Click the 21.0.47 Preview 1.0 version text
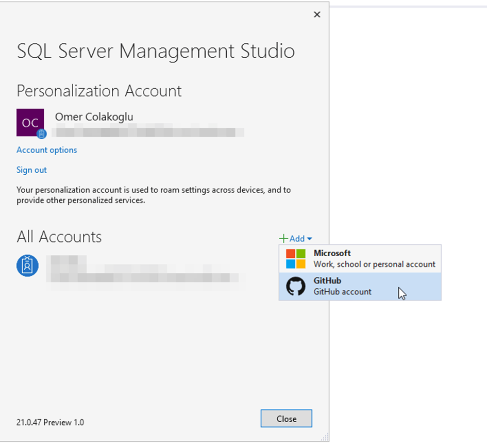 (x=50, y=422)
